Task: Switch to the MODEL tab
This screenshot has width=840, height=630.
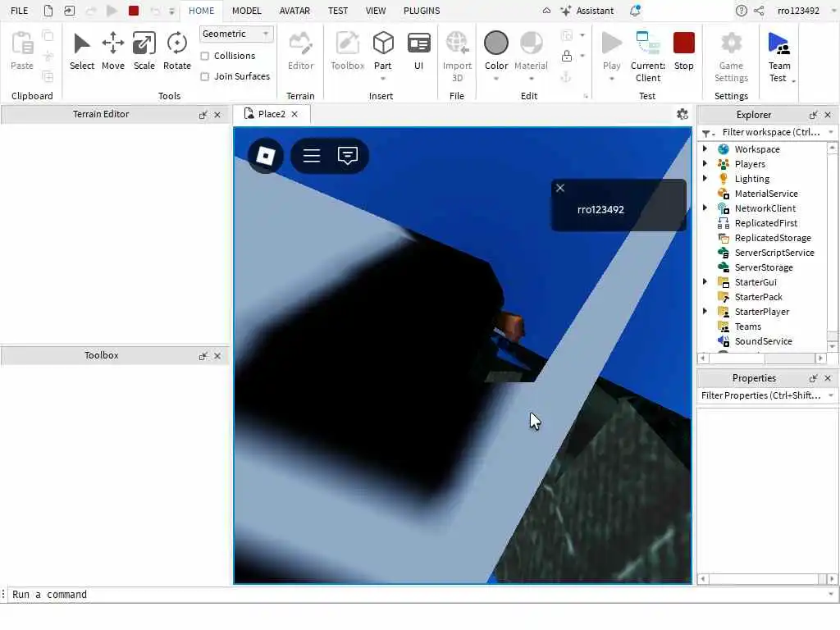Action: (x=246, y=11)
